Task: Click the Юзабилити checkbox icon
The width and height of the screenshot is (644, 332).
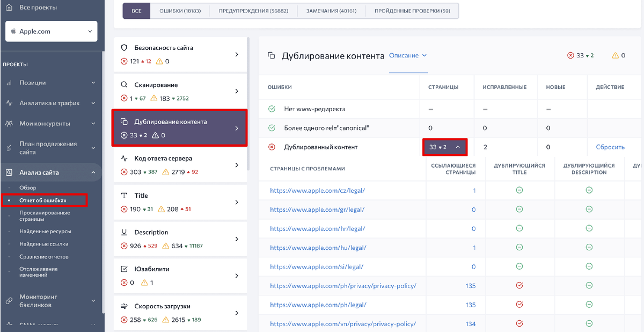Action: pyautogui.click(x=124, y=269)
